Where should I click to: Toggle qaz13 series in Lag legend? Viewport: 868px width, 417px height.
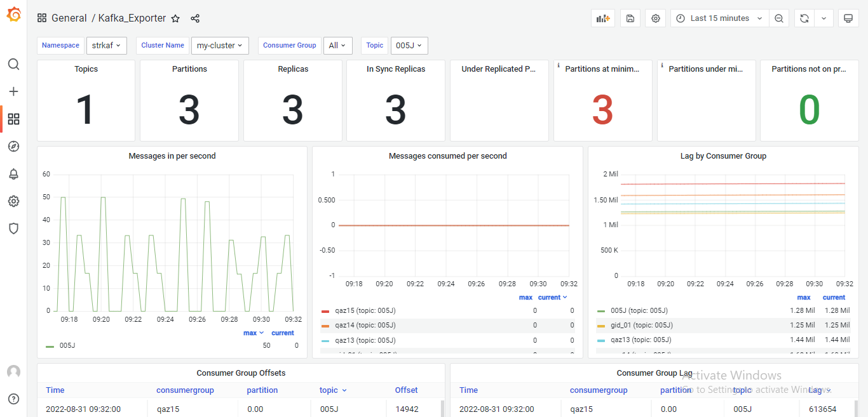641,340
